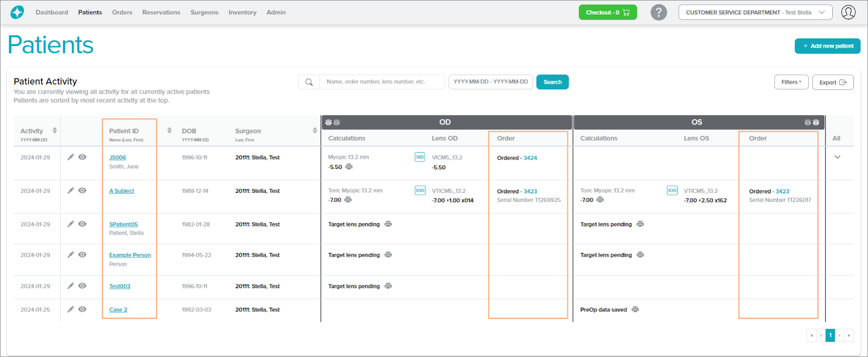Click the Add new patient button
The image size is (868, 357).
(x=827, y=46)
